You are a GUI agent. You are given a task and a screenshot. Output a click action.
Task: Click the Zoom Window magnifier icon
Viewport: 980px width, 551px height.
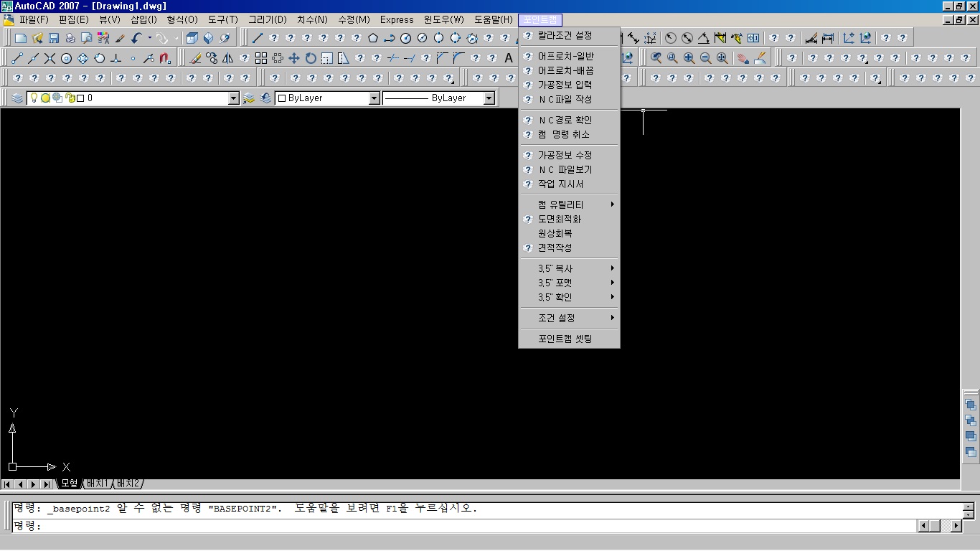coord(673,58)
